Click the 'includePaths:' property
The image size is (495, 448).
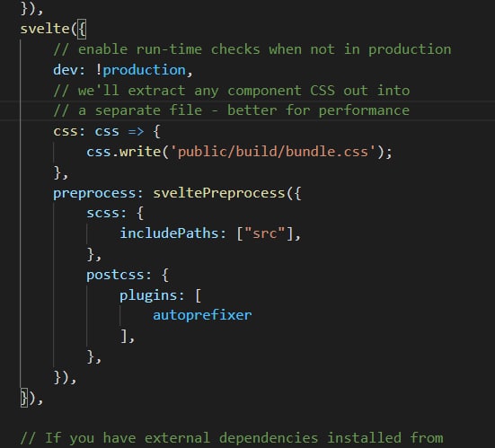[173, 233]
